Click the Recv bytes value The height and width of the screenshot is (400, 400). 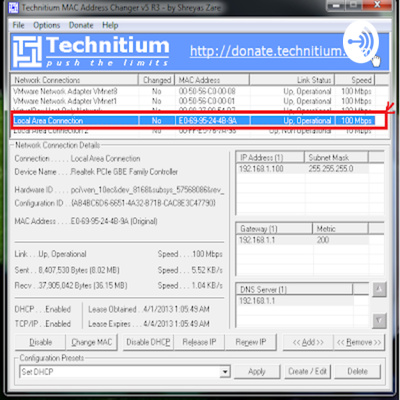83,286
